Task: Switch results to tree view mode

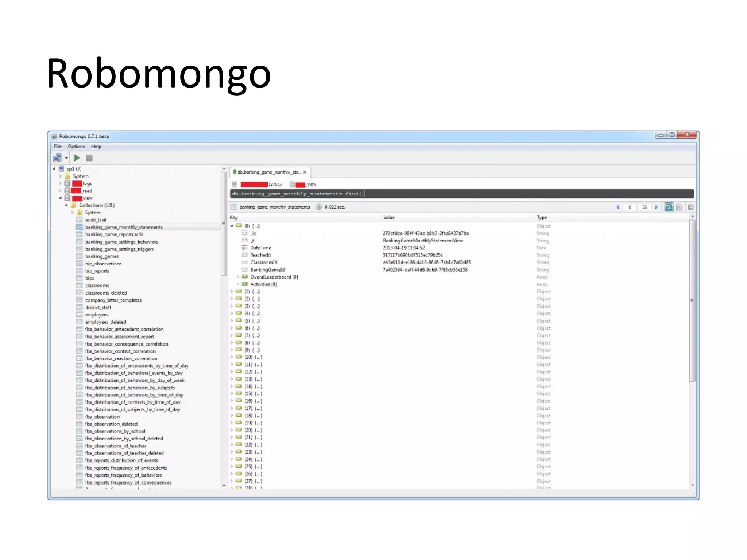Action: [x=669, y=207]
